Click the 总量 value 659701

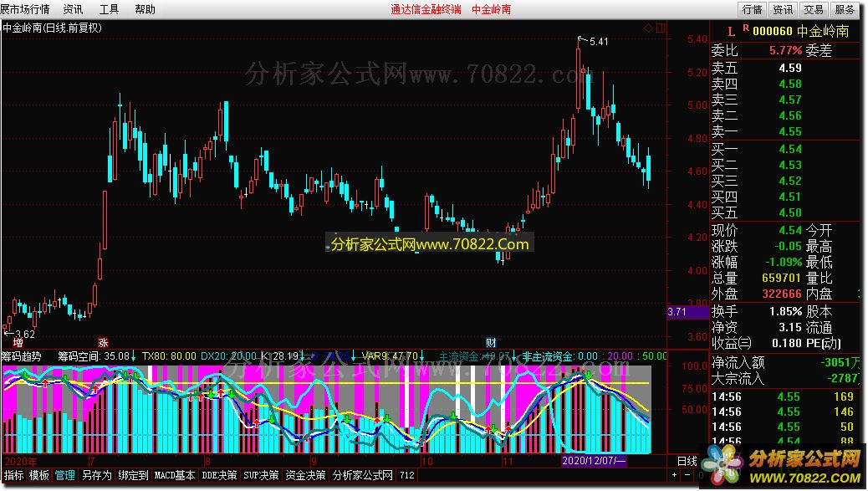coord(782,278)
